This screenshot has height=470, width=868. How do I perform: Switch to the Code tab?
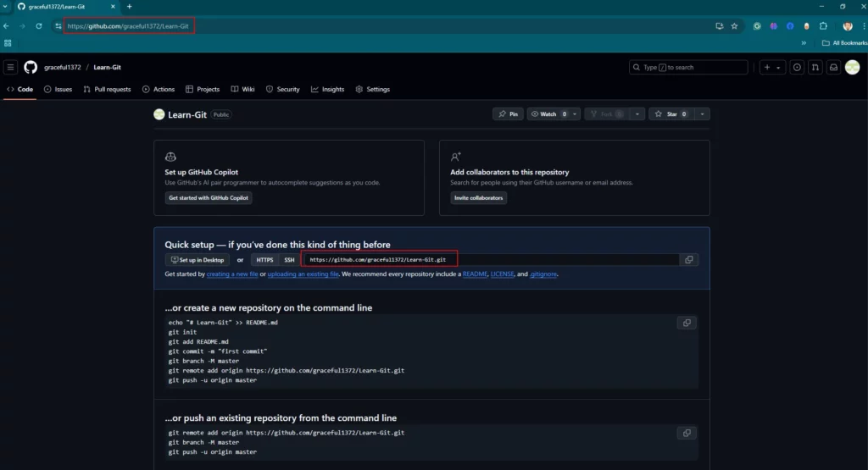tap(20, 89)
